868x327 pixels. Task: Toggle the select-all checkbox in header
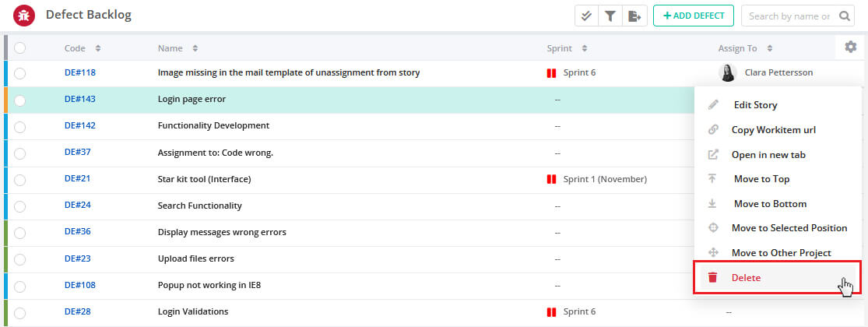pyautogui.click(x=20, y=48)
